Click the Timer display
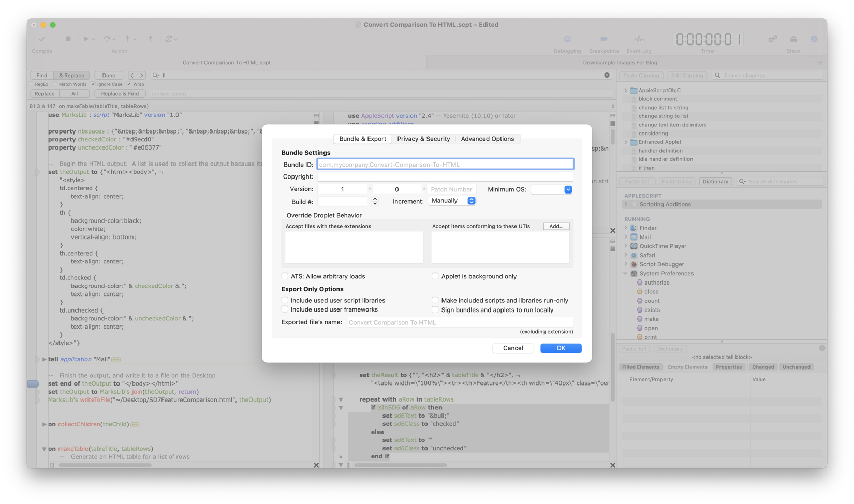Screen dimensions: 854x504 [x=708, y=39]
